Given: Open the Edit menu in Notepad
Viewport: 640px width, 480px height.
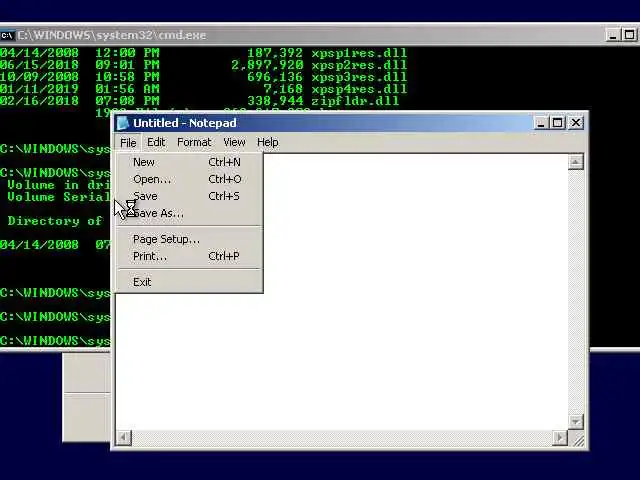Looking at the screenshot, I should tap(156, 142).
